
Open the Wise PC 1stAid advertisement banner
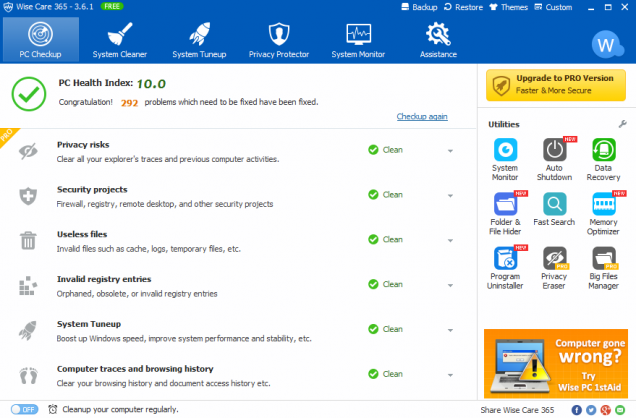[x=556, y=364]
